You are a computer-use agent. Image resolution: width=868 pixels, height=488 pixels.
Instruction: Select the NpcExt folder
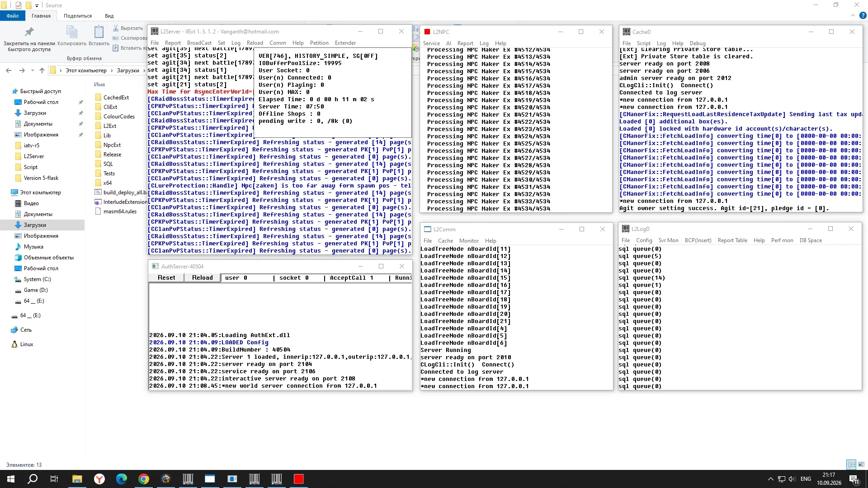(x=112, y=145)
